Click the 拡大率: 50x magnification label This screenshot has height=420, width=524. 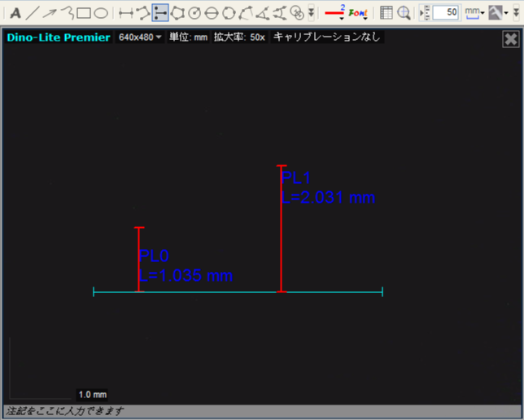[x=239, y=37]
